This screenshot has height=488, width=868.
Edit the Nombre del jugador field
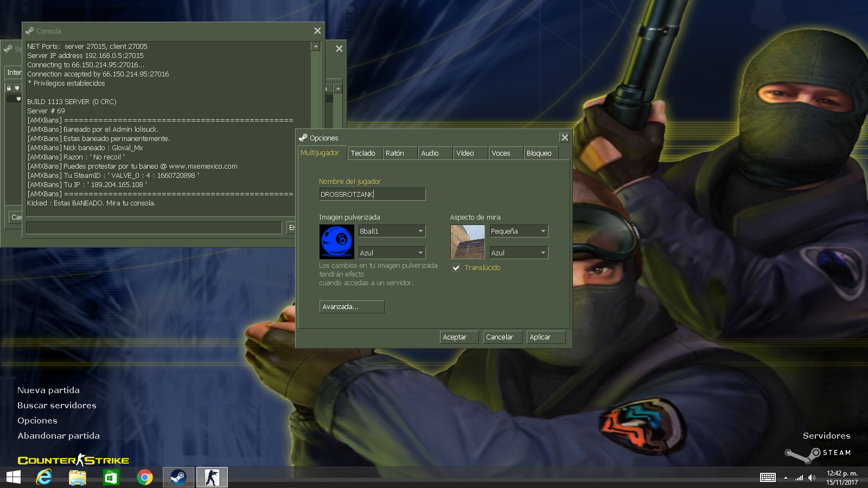click(x=372, y=194)
